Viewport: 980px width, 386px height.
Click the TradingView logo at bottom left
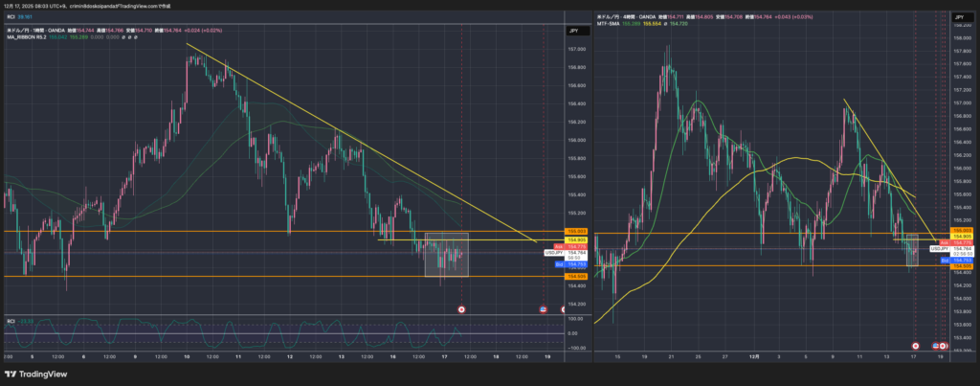pos(34,374)
